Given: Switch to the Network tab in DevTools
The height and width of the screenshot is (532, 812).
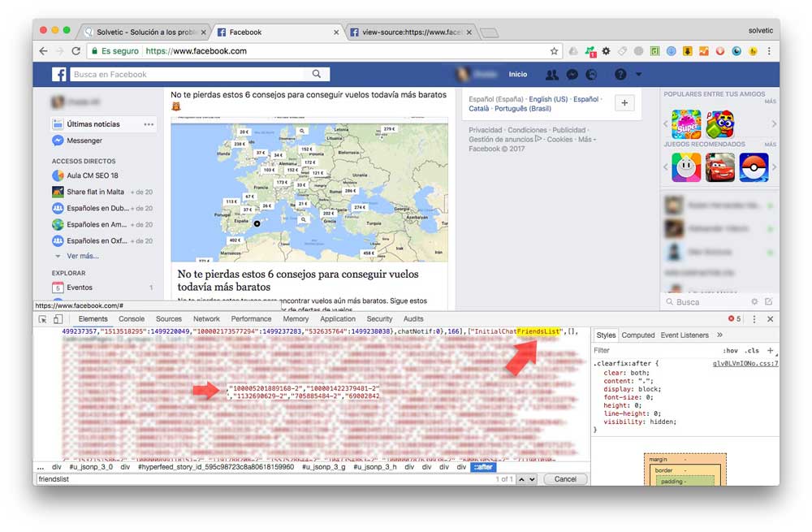Looking at the screenshot, I should click(206, 319).
